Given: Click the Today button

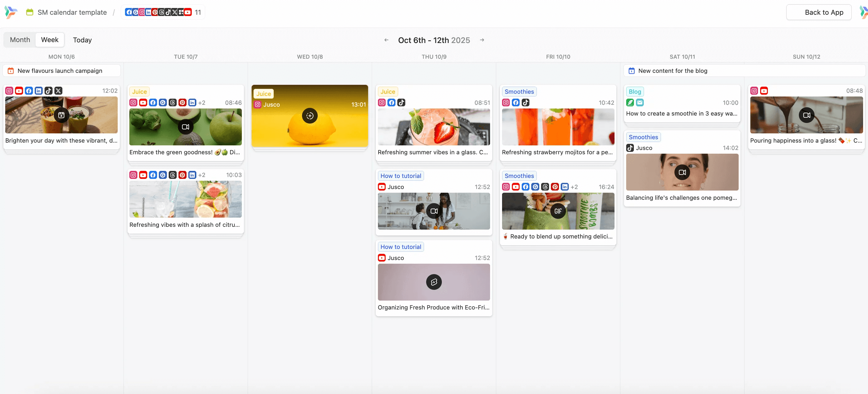Looking at the screenshot, I should (82, 40).
